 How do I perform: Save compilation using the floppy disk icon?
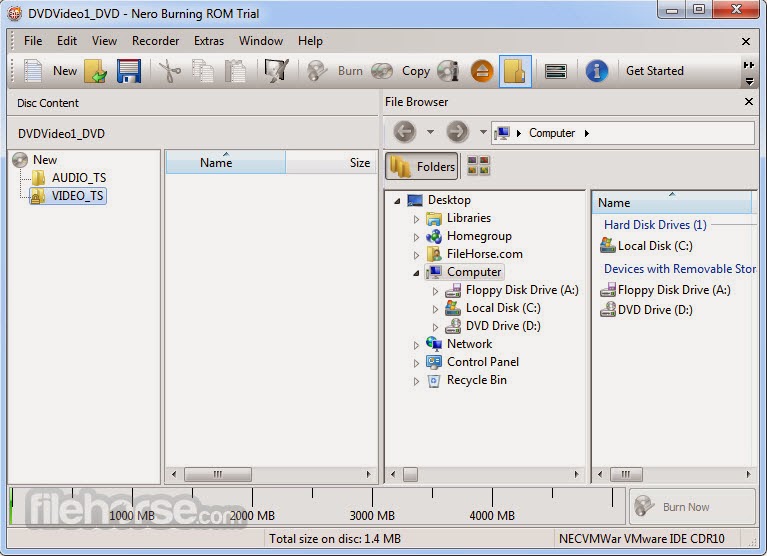tap(129, 71)
